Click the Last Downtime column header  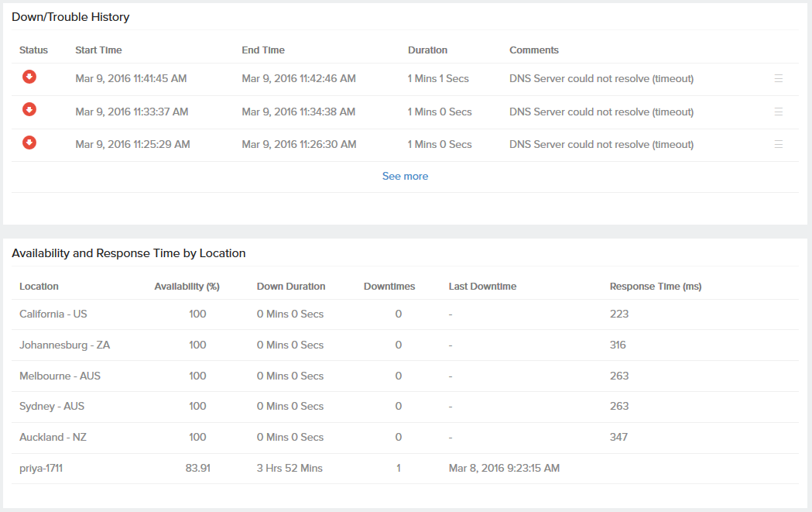[x=482, y=287]
